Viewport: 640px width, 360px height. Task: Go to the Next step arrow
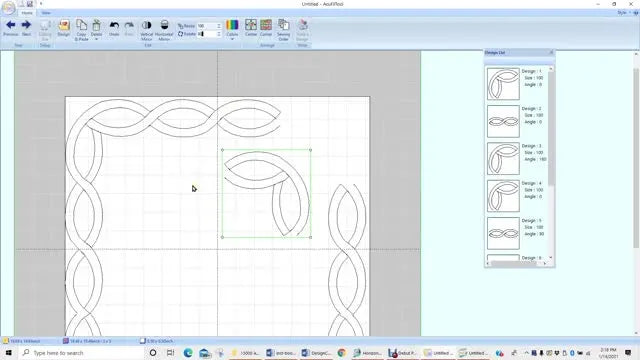[26, 28]
